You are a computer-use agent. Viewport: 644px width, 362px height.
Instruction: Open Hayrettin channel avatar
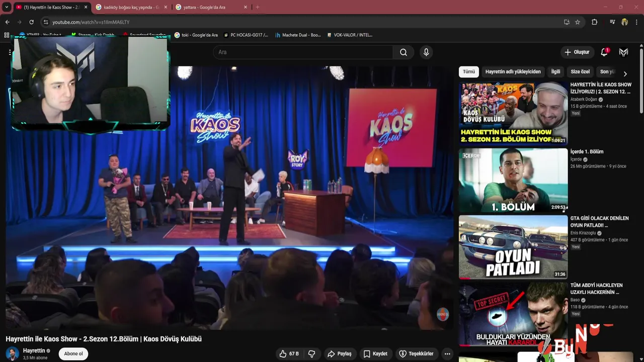click(13, 354)
